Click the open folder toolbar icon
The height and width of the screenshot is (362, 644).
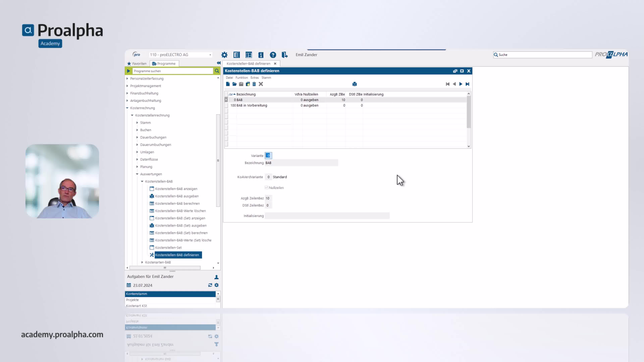point(234,84)
